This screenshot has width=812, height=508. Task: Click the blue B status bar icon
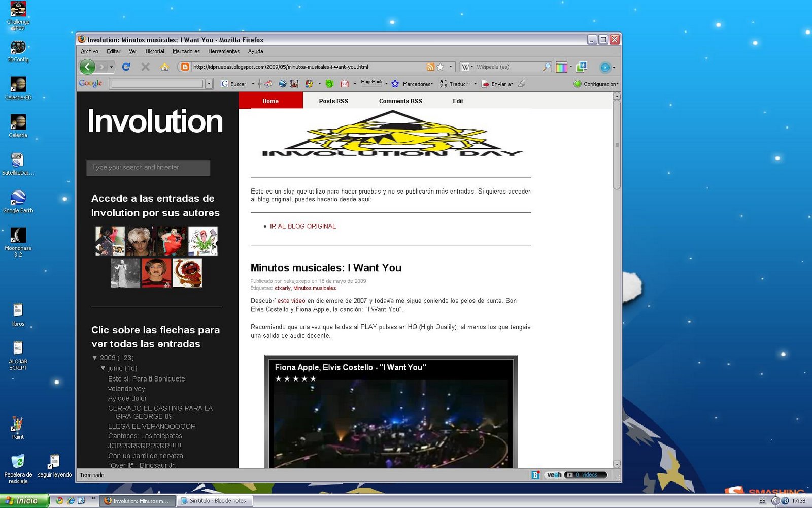535,475
